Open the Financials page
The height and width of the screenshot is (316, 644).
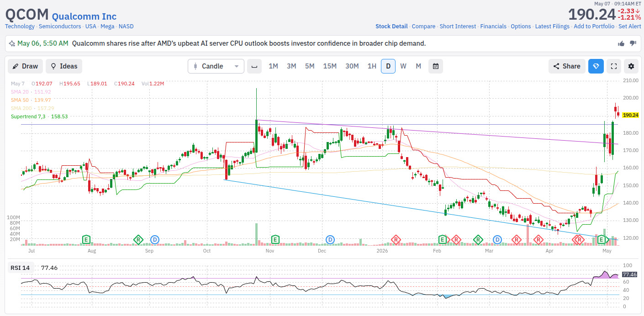click(493, 26)
